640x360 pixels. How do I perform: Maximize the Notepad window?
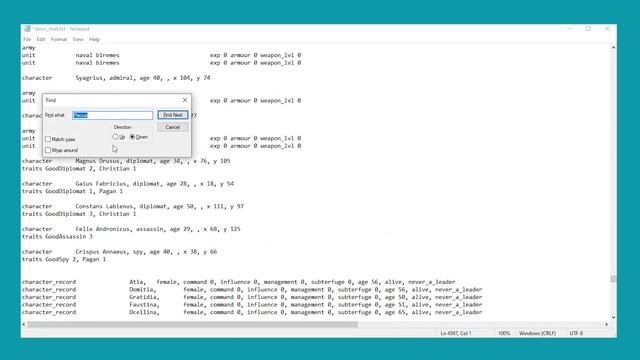[588, 29]
